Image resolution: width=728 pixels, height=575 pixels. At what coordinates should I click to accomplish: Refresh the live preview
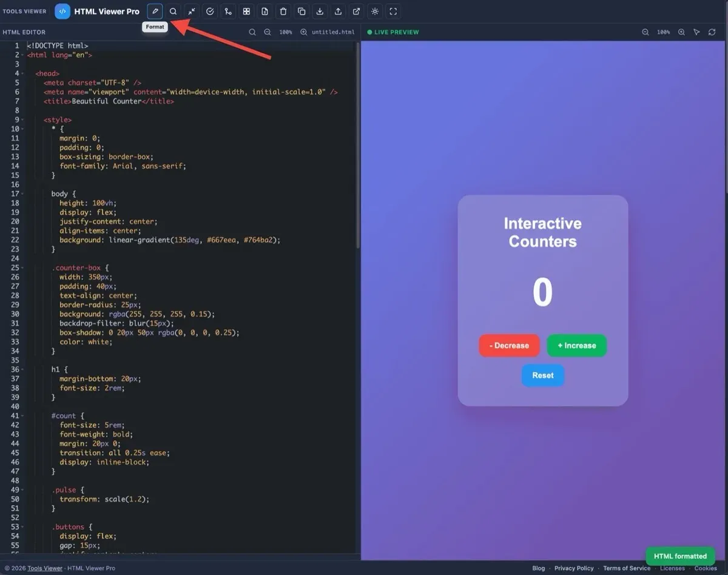tap(712, 32)
